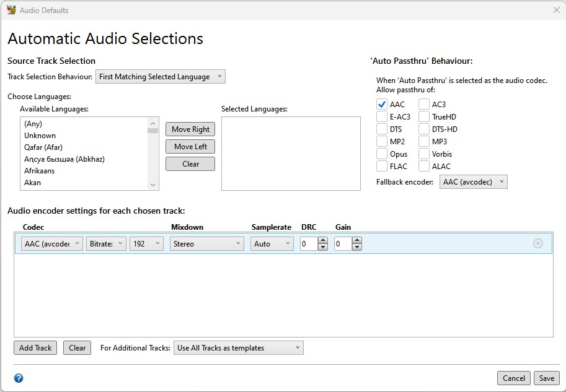Image resolution: width=566 pixels, height=392 pixels.
Task: Select the (Any) language entry
Action: coord(33,124)
